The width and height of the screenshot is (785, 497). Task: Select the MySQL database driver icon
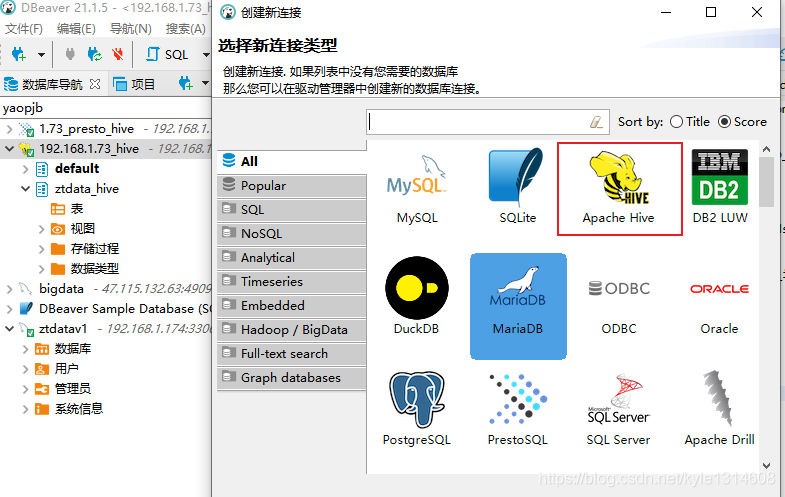click(x=417, y=176)
